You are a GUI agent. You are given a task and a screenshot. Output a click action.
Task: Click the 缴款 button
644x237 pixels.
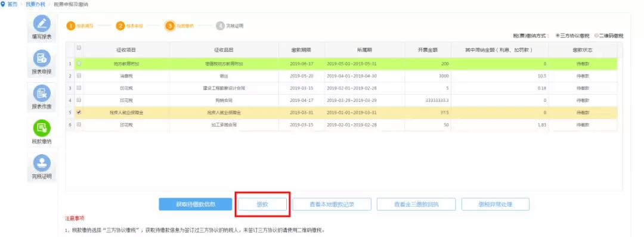(262, 204)
